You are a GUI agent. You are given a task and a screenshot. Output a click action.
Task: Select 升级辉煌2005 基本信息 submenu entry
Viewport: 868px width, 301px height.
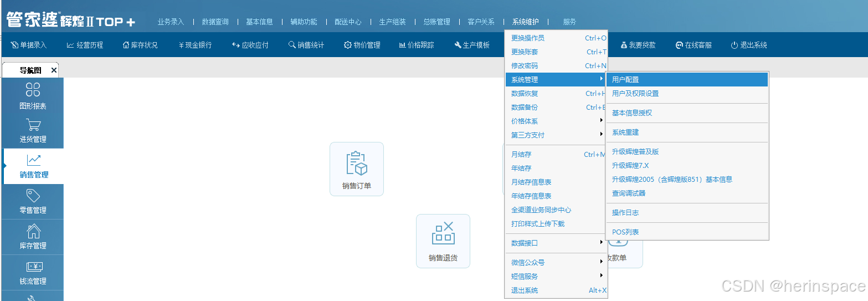click(x=687, y=179)
